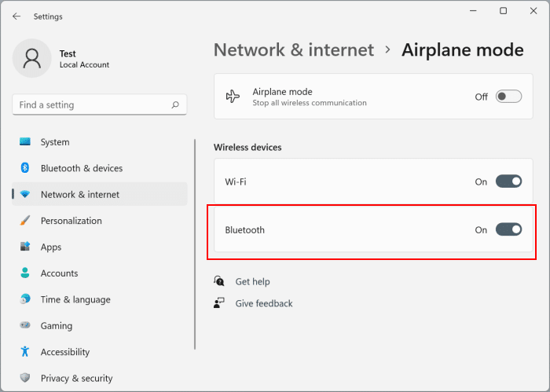Click the Find a setting search box

(100, 104)
